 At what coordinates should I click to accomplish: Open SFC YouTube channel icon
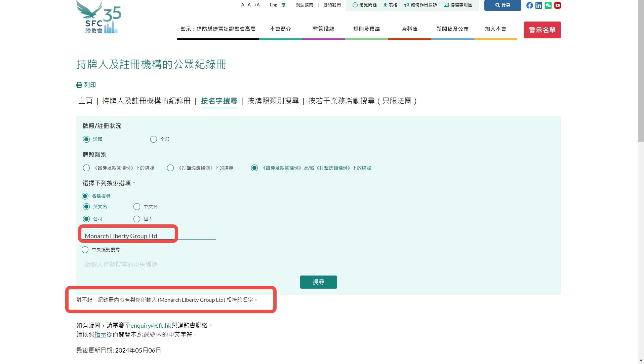[x=558, y=5]
